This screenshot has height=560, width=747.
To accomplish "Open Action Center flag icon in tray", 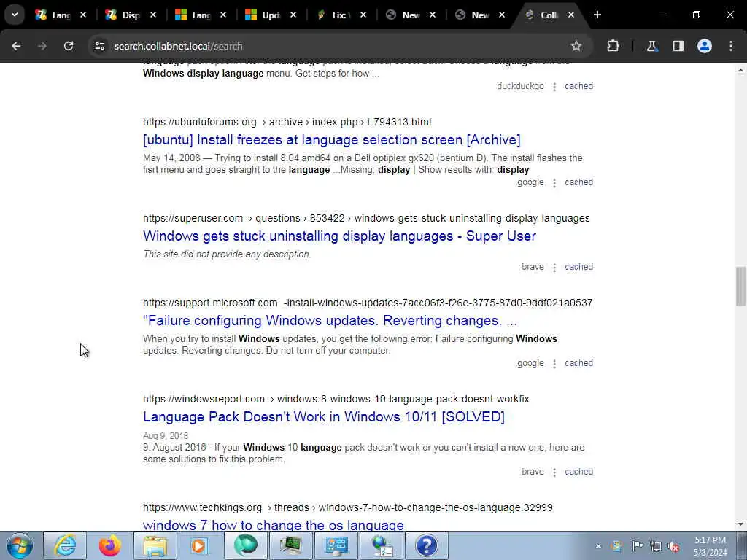I will click(x=638, y=546).
